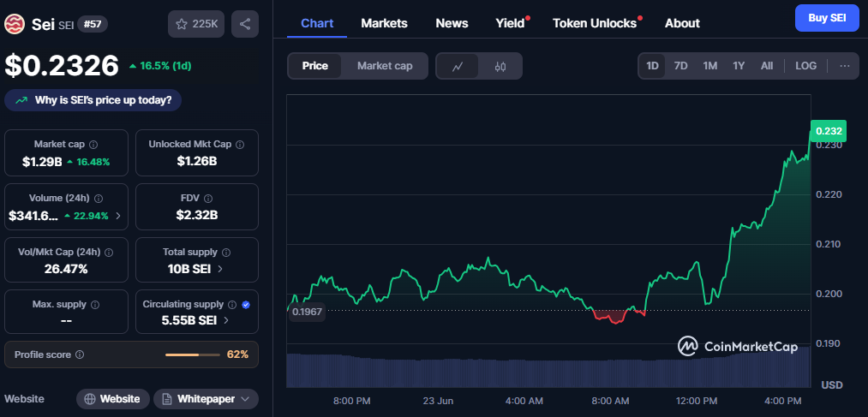Add Sei to watchlist via star button

click(196, 24)
